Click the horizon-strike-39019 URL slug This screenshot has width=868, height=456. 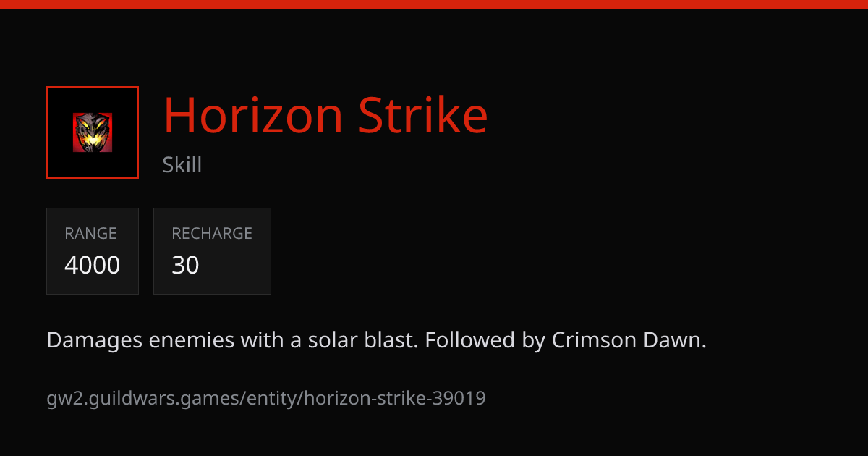coord(395,398)
